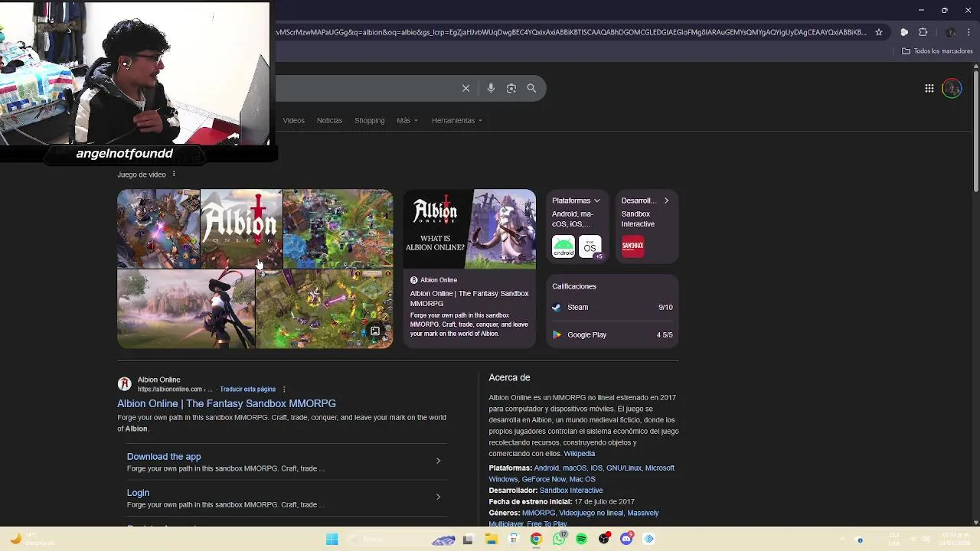Viewport: 980px width, 551px height.
Task: Click the Sandbox Interactive logo
Action: click(x=632, y=246)
